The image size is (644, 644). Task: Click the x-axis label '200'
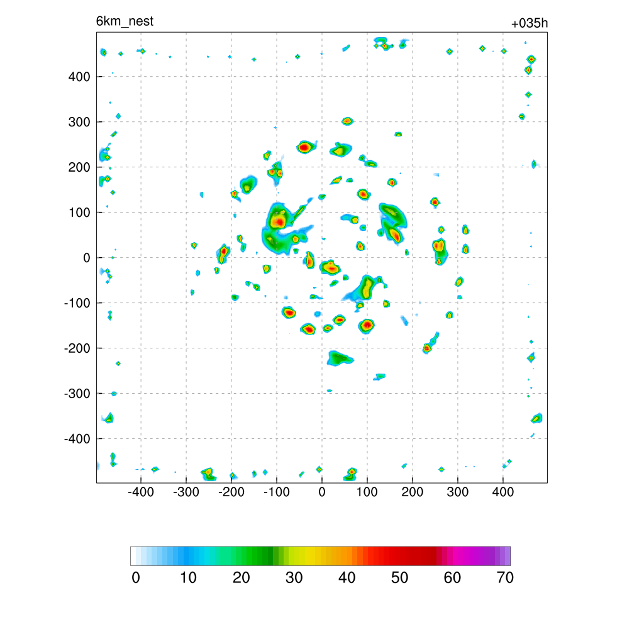413,492
